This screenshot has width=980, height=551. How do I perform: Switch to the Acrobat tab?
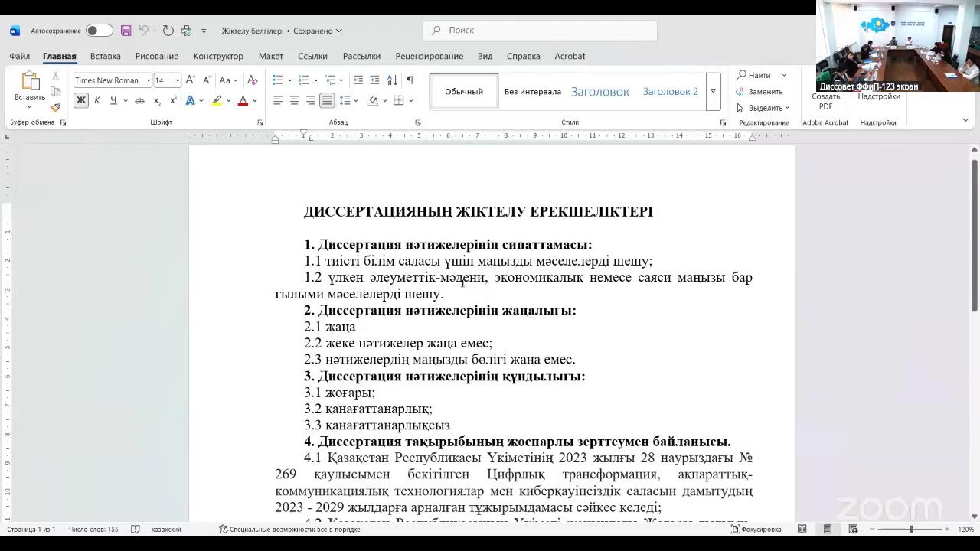tap(570, 56)
